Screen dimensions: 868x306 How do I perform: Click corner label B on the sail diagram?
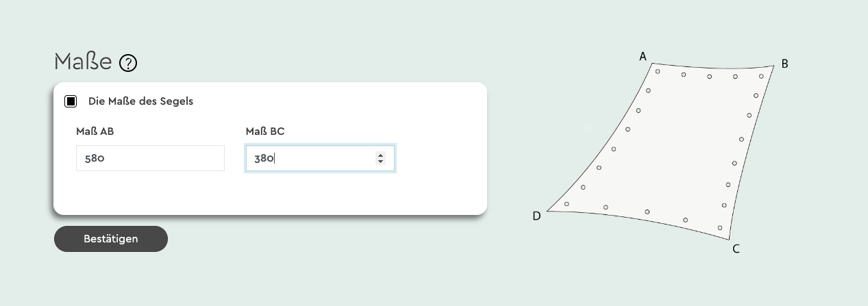(x=784, y=64)
